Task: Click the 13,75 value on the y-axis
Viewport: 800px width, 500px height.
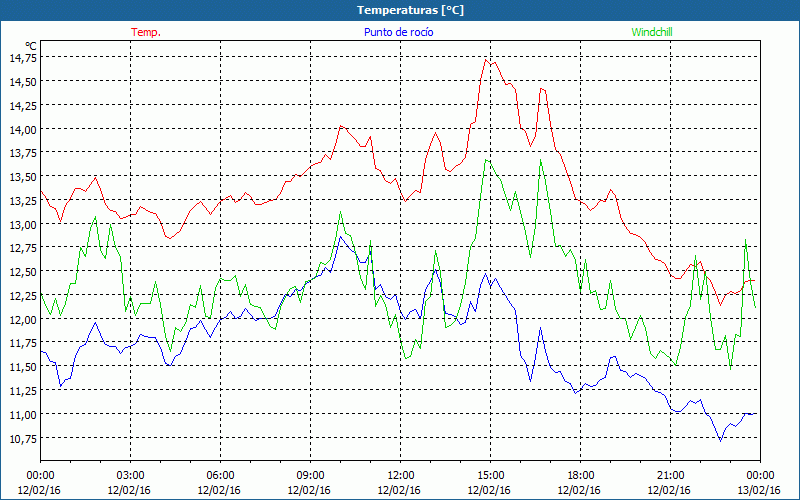Action: (23, 153)
